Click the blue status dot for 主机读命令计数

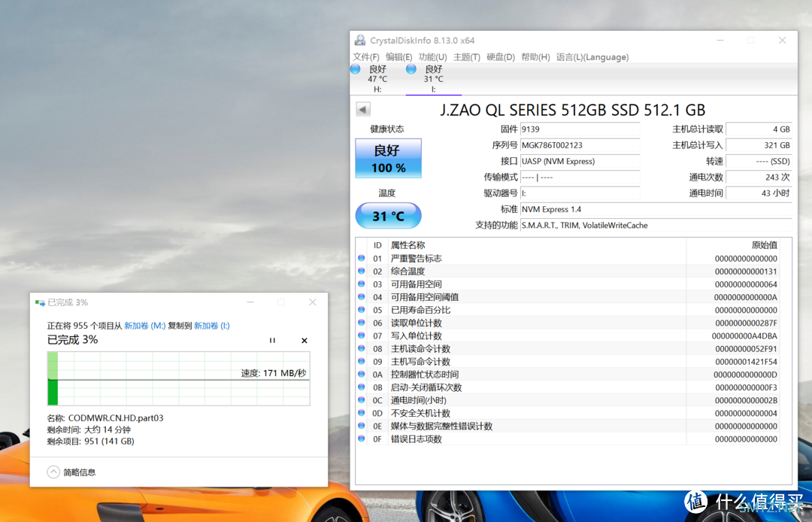[362, 348]
